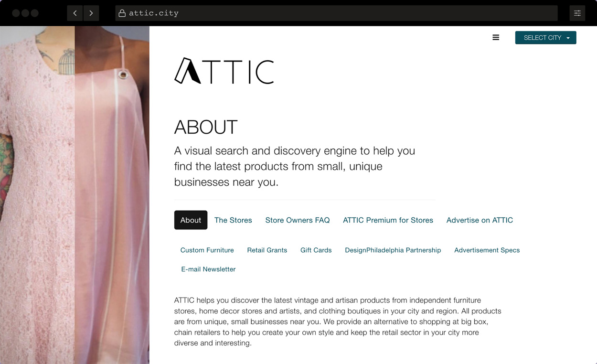Expand the city selector chevron
This screenshot has width=597, height=364.
point(568,37)
